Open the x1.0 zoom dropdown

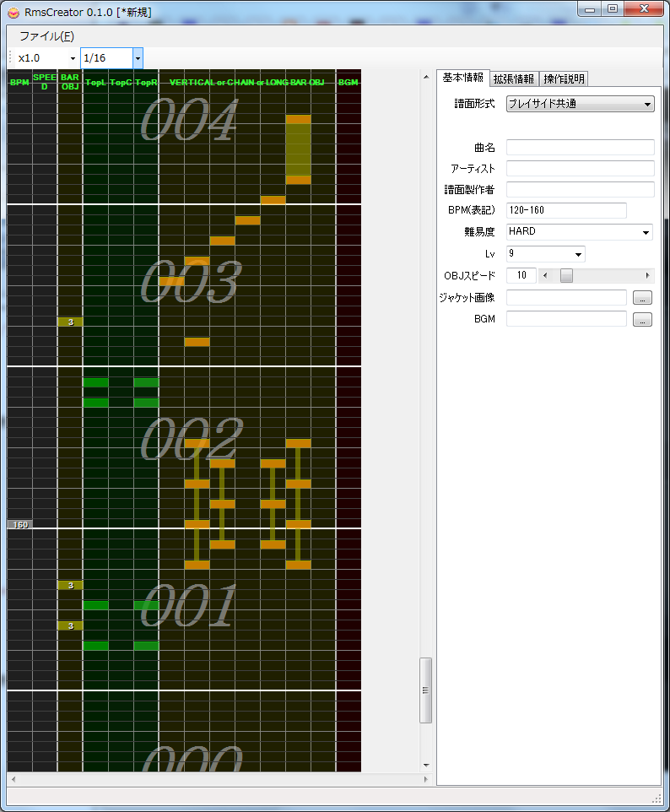(x=73, y=58)
